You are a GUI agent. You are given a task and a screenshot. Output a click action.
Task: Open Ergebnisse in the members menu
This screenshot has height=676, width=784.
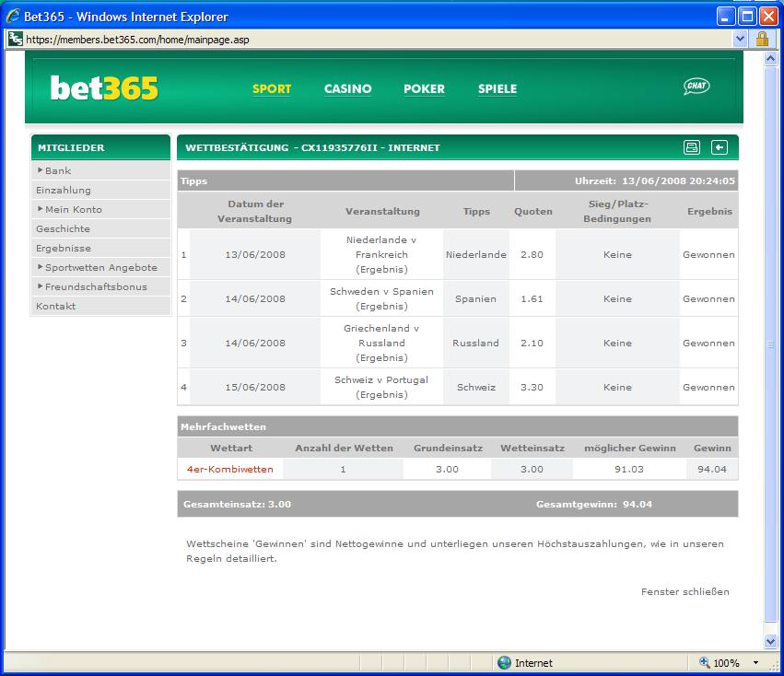coord(100,248)
